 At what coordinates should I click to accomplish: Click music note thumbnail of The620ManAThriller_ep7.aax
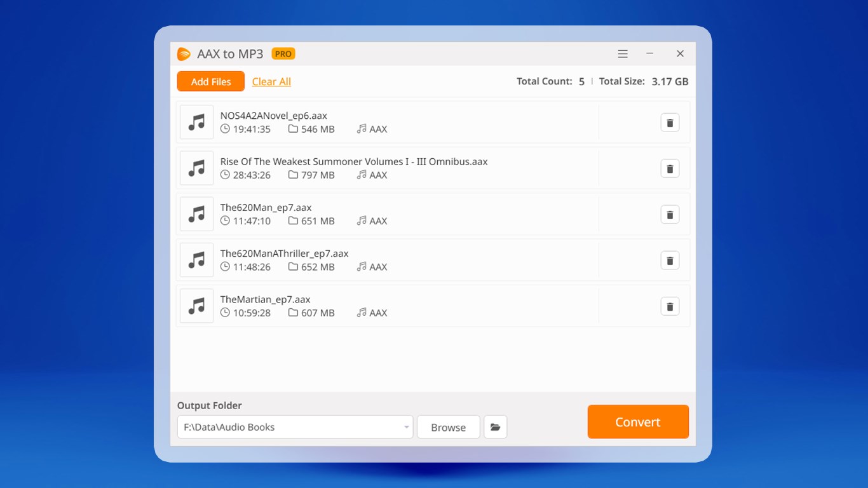point(196,260)
